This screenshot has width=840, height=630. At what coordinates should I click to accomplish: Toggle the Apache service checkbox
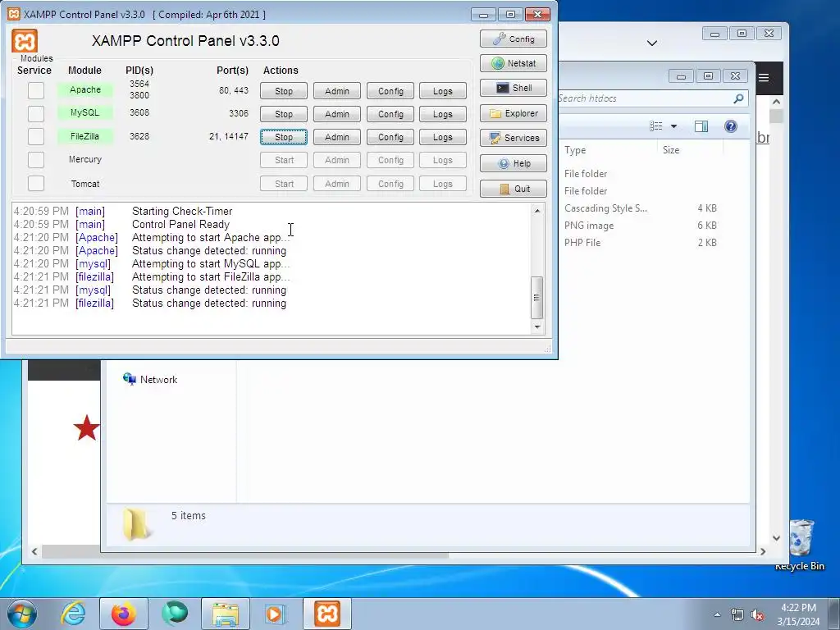(36, 90)
